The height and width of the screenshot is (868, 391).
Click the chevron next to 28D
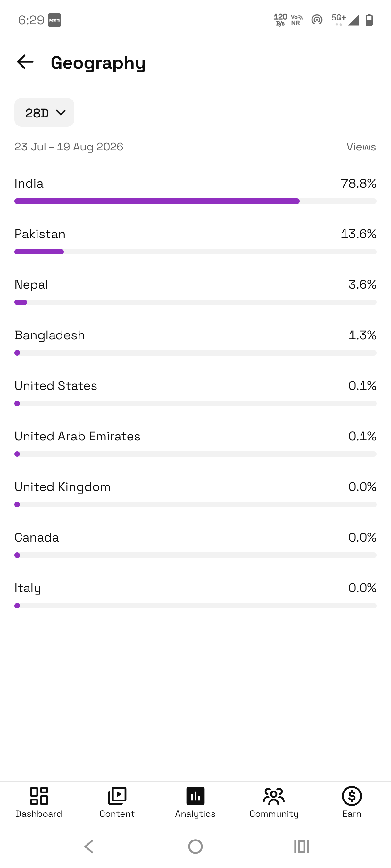tap(61, 113)
